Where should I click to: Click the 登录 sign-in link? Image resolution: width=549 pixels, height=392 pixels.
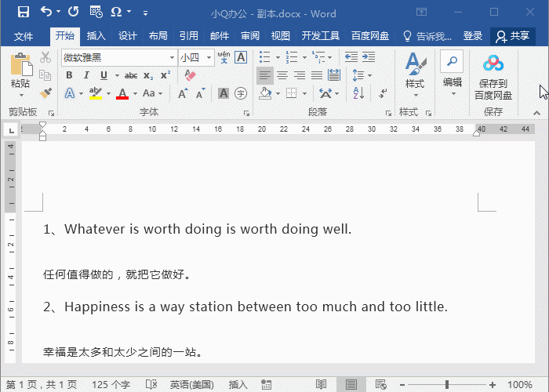click(473, 36)
